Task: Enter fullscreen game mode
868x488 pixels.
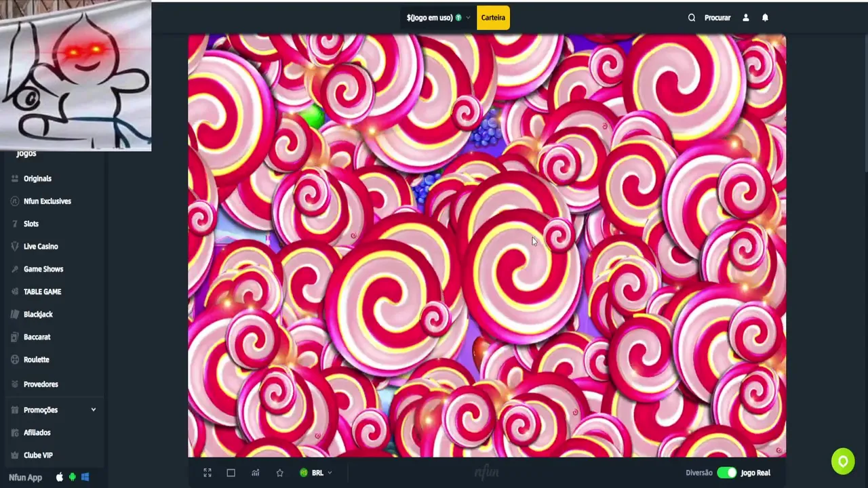Action: pos(208,473)
